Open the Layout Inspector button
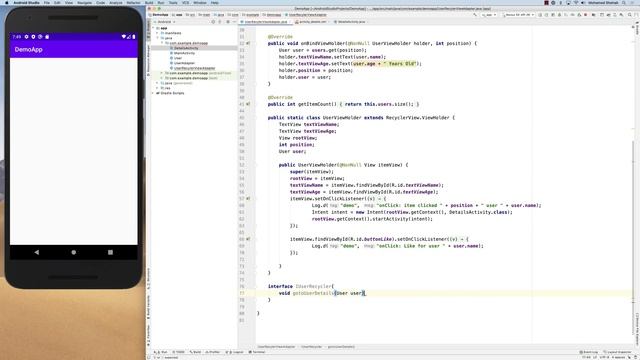The height and width of the screenshot is (360, 640). (x=618, y=352)
